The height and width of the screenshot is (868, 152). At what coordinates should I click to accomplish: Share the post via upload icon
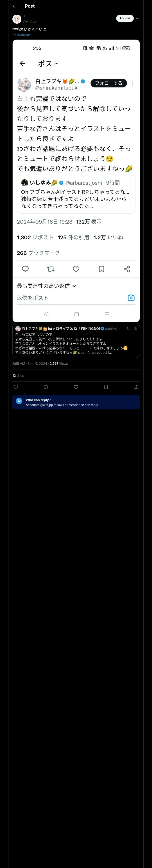coord(136,387)
